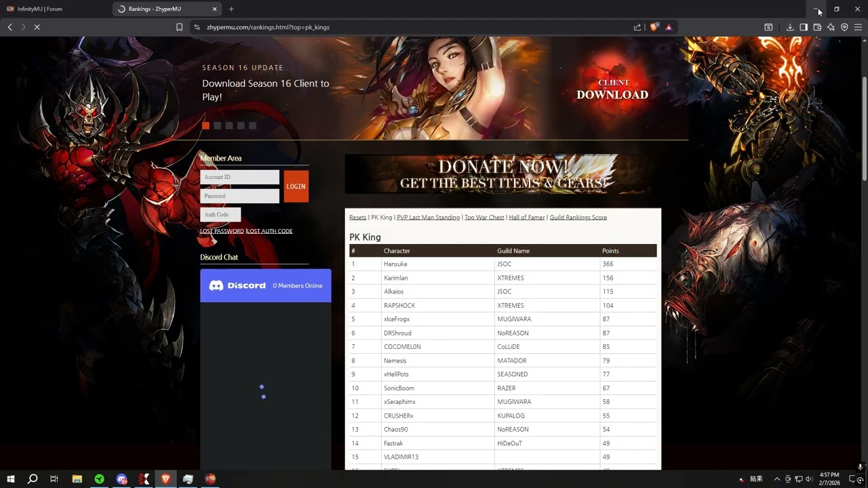Close the Rankings - ZhyperMU tab
This screenshot has height=488, width=868.
[215, 9]
